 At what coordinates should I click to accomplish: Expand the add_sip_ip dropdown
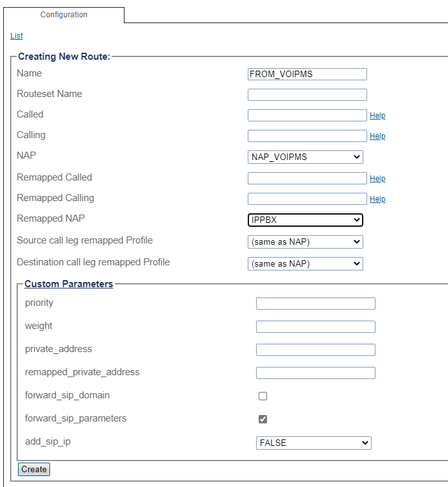click(313, 443)
